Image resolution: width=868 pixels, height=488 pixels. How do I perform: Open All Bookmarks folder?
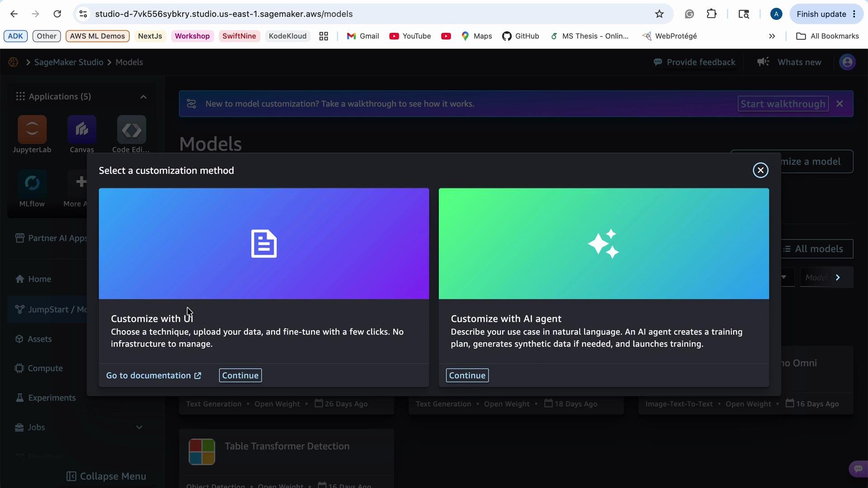click(827, 36)
